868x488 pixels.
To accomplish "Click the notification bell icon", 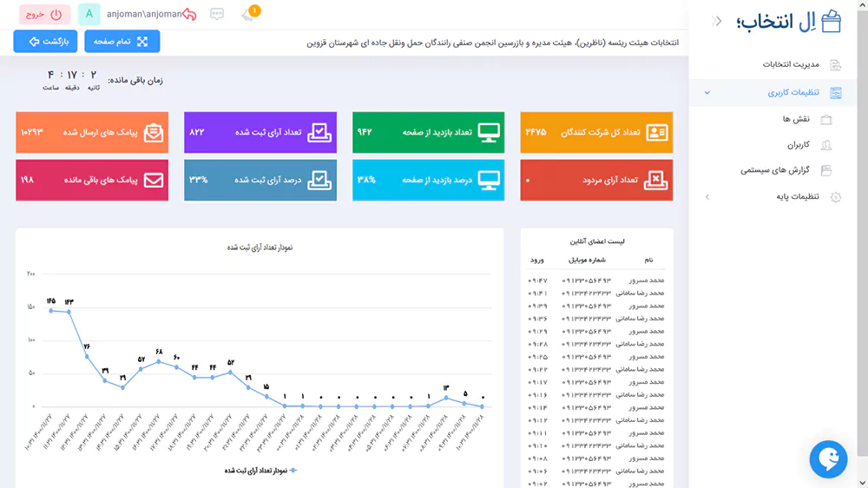I will (x=249, y=15).
